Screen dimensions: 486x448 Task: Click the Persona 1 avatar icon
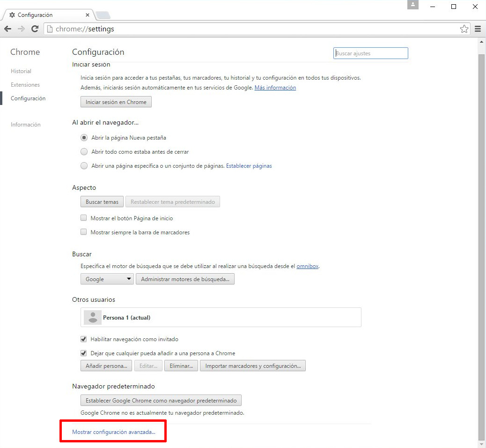coord(93,317)
